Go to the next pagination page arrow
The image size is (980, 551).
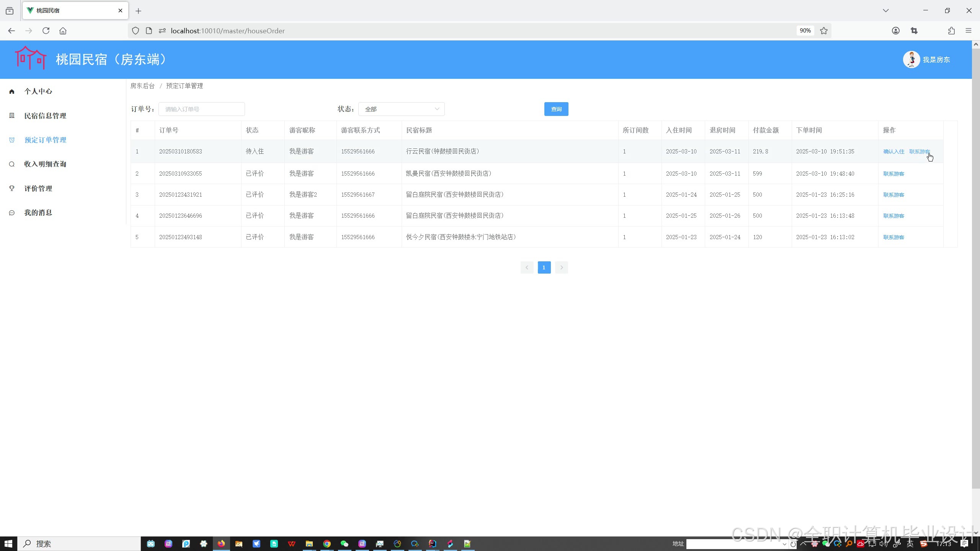[561, 267]
